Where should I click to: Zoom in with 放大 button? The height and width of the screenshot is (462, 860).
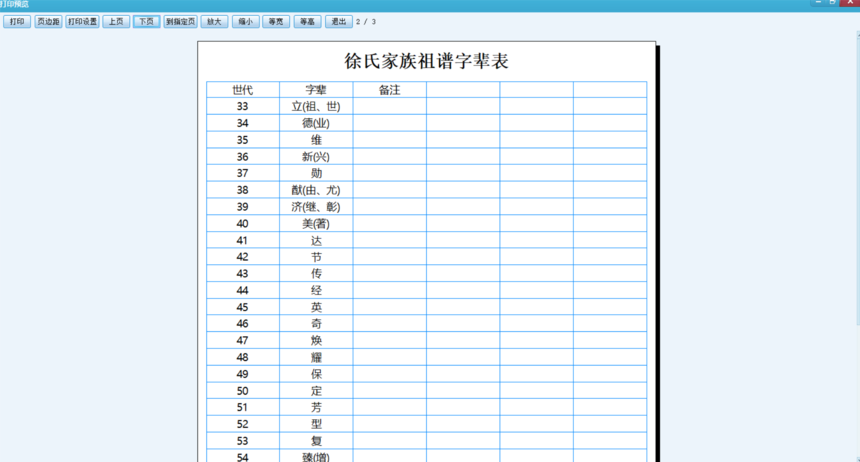point(214,22)
